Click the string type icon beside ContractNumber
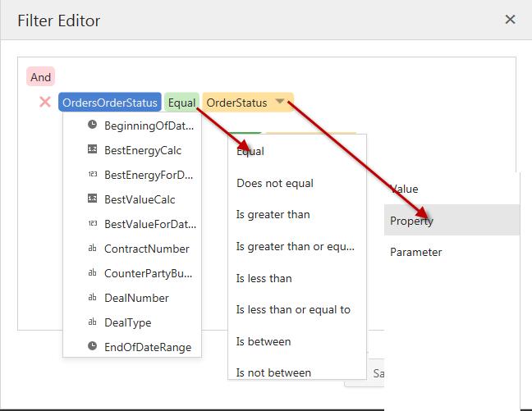Viewport: 532px width, 411px height. [x=92, y=249]
